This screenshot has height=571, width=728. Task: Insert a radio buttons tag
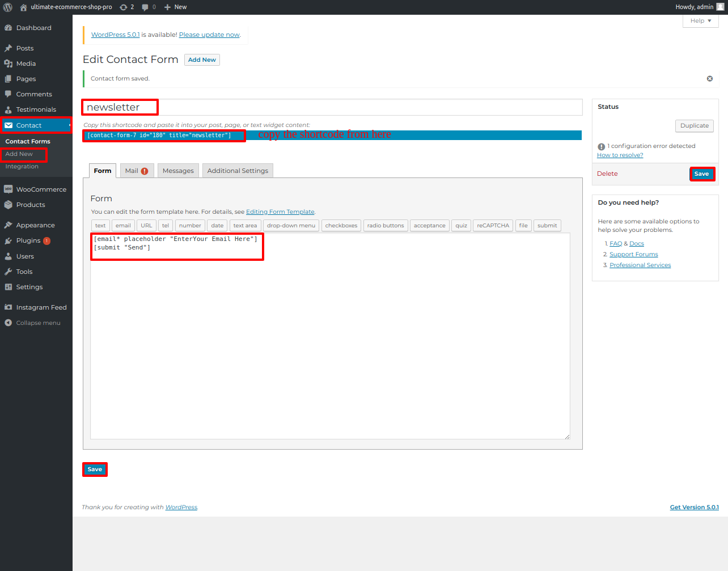click(x=386, y=226)
